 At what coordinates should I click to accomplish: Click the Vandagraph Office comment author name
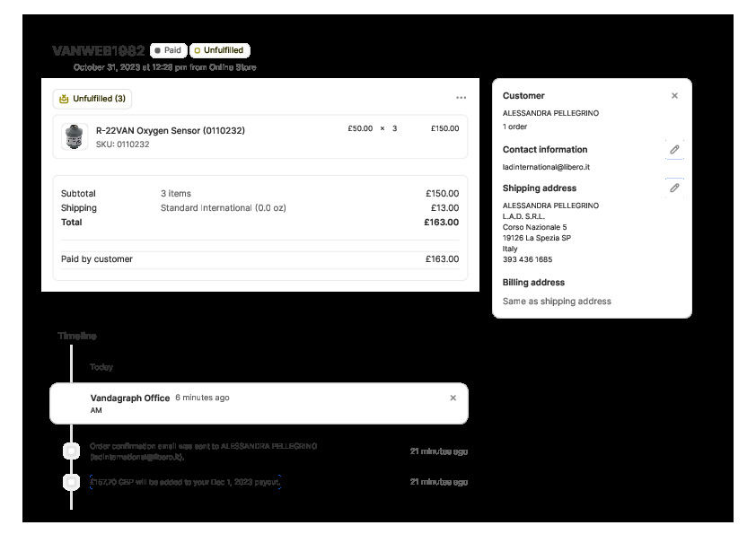point(130,398)
